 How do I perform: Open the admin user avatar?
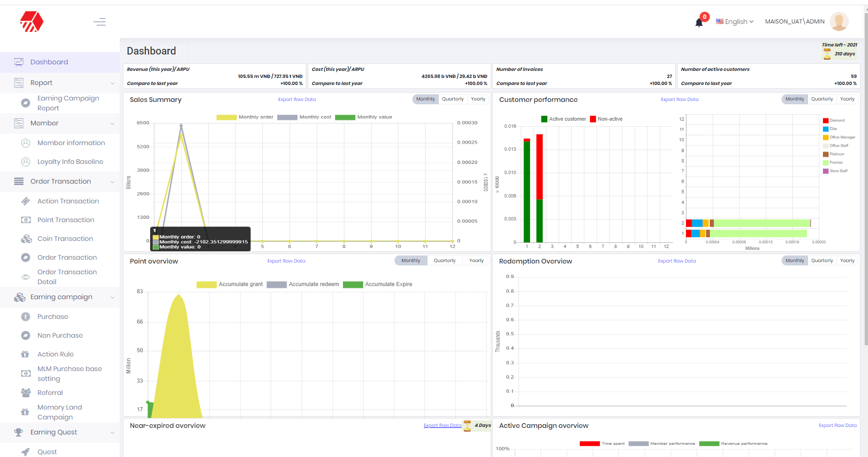pyautogui.click(x=838, y=22)
